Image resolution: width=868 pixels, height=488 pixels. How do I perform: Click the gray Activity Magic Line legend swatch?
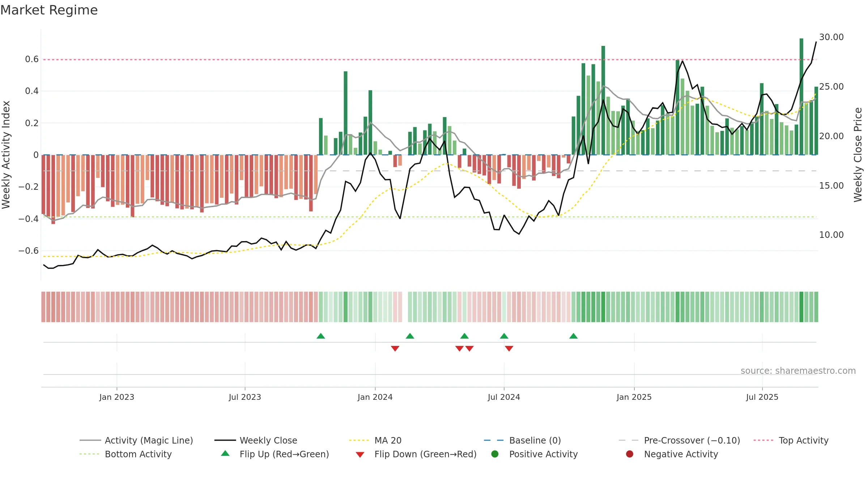[x=90, y=440]
